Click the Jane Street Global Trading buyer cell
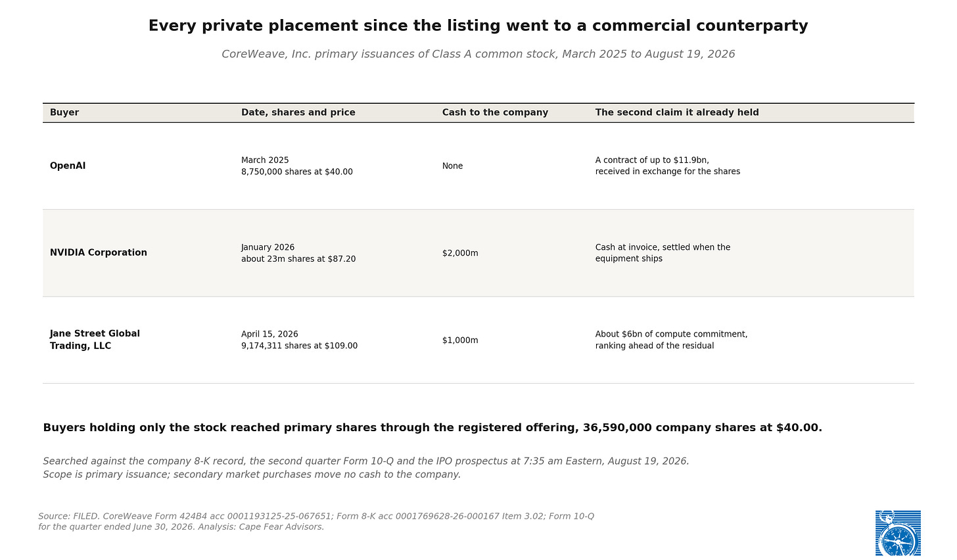The height and width of the screenshot is (560, 957). click(x=95, y=340)
